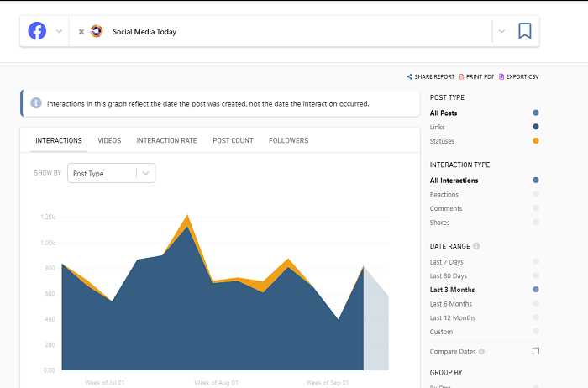The width and height of the screenshot is (588, 388).
Task: Click the Facebook platform icon
Action: (37, 31)
